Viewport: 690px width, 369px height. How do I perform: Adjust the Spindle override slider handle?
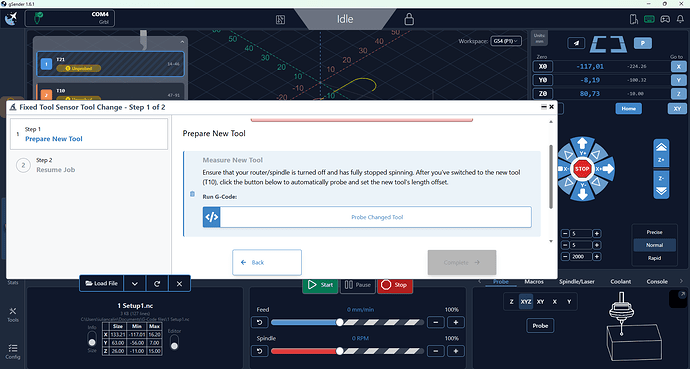pyautogui.click(x=340, y=351)
